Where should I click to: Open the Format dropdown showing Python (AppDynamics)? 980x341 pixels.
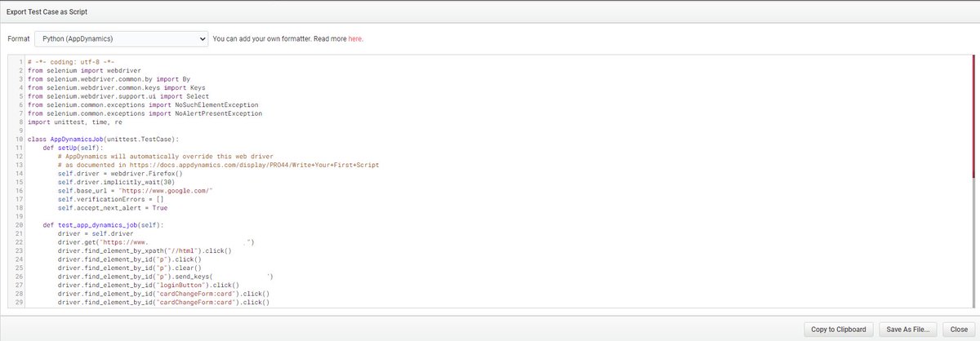coord(120,38)
